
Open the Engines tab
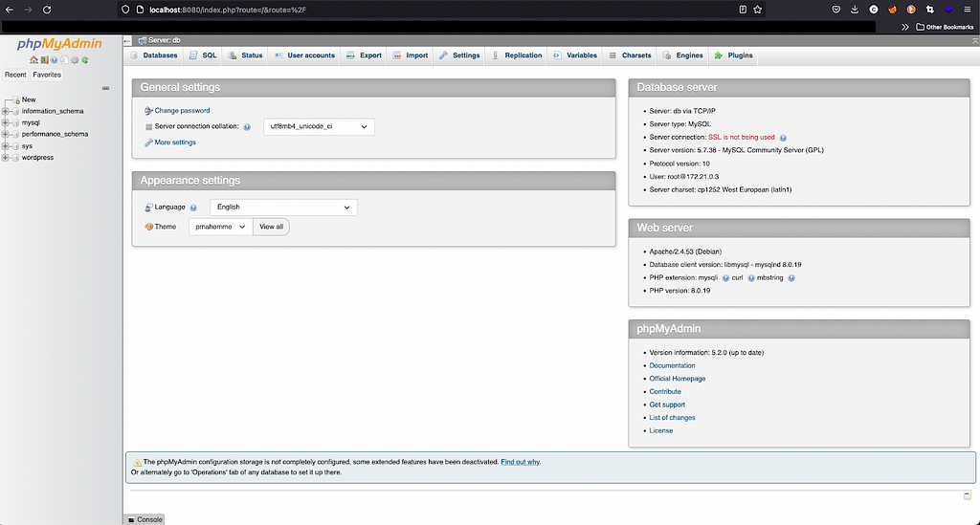pos(682,55)
